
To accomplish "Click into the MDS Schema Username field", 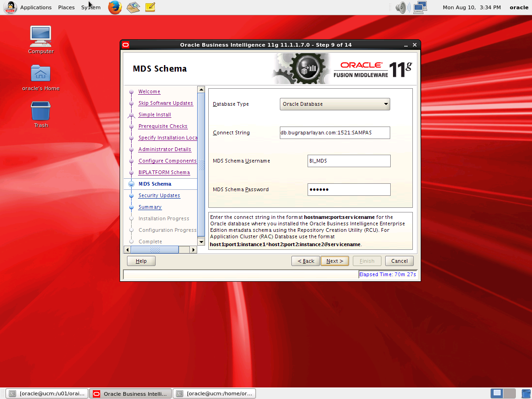I will (349, 161).
